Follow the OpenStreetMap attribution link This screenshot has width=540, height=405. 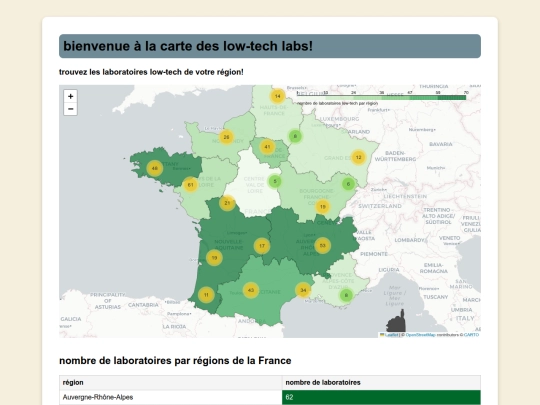[x=420, y=335]
